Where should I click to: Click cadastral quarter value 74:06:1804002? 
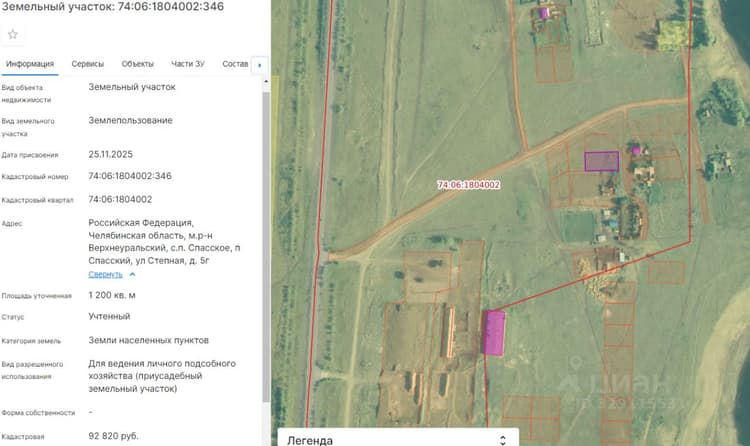120,200
